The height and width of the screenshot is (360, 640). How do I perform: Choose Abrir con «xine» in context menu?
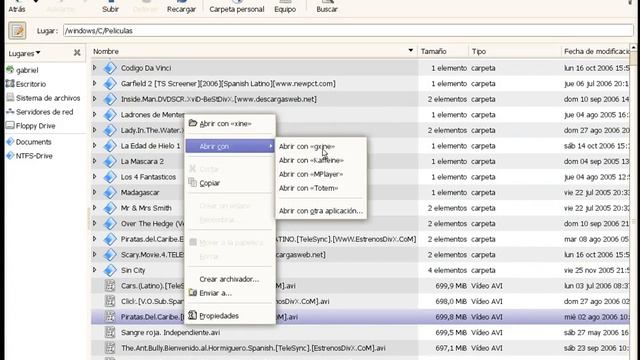[x=230, y=124]
